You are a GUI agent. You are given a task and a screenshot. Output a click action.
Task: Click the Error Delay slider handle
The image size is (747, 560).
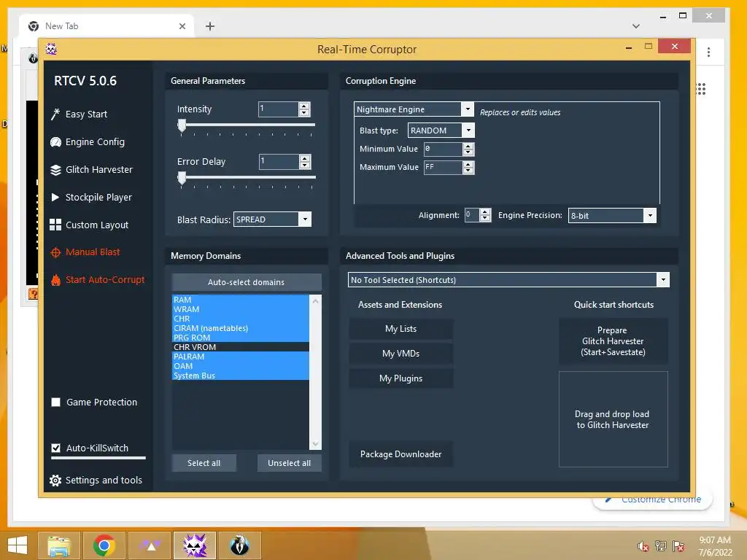point(182,178)
